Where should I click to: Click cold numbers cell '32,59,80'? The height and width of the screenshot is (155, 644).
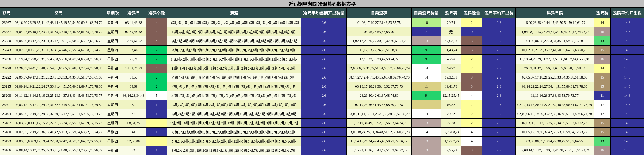click(134, 141)
